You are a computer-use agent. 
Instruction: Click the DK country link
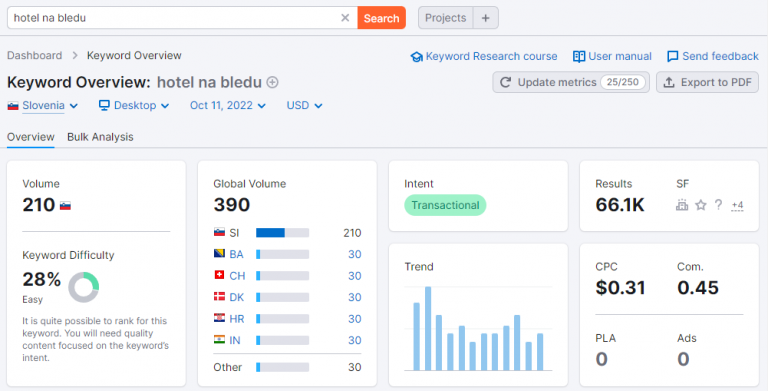(237, 297)
